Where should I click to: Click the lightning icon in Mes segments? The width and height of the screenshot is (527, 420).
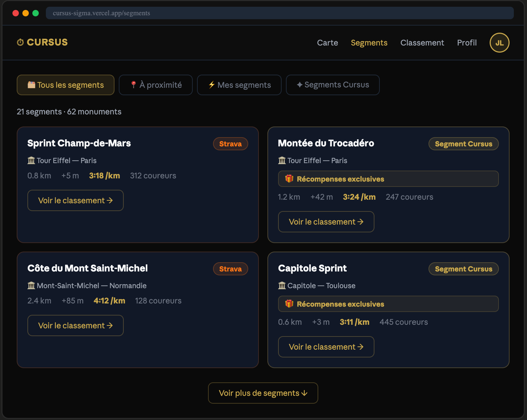(212, 85)
